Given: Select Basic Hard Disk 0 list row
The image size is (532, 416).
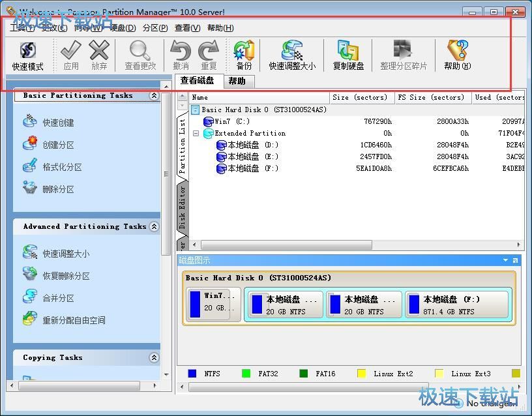Looking at the screenshot, I should (356, 110).
